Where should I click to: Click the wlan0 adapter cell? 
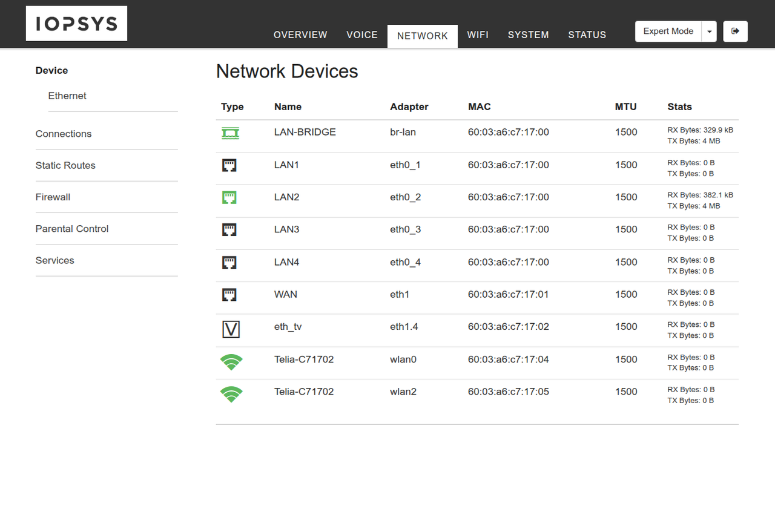click(x=403, y=360)
